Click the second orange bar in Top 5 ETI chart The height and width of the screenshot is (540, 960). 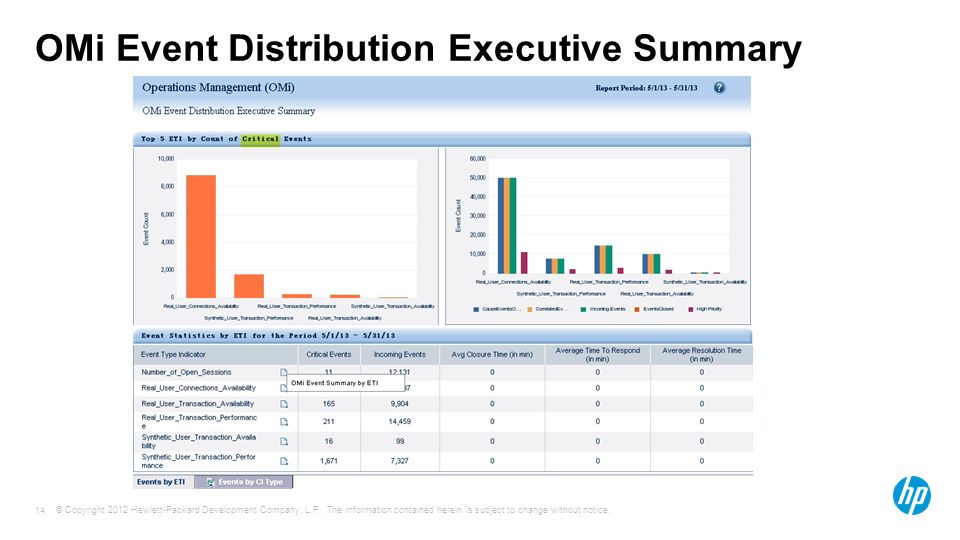249,286
